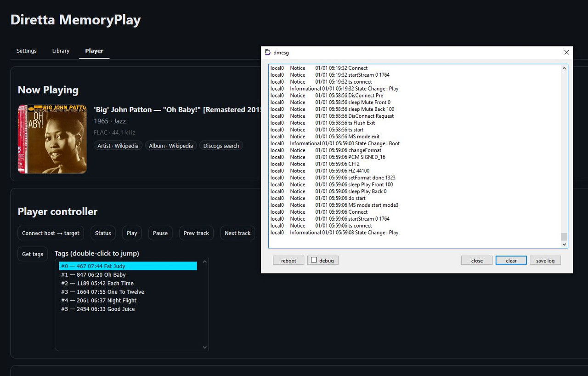588x376 pixels.
Task: Click the Oh Baby album cover
Action: click(52, 139)
